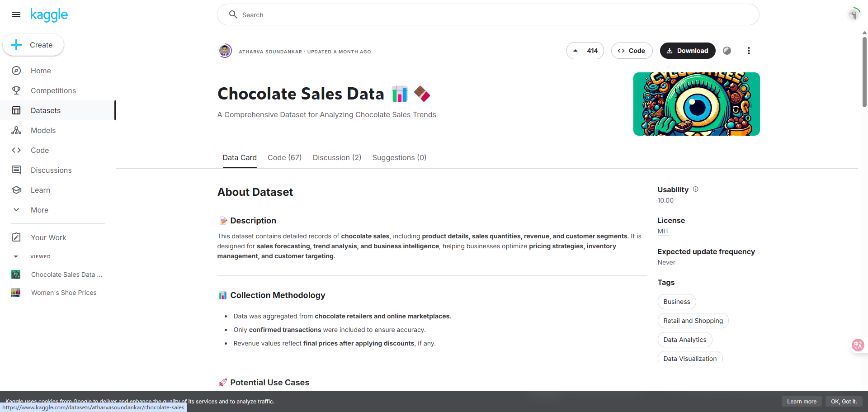Open the three-dot more options menu
The image size is (868, 412).
pos(749,51)
